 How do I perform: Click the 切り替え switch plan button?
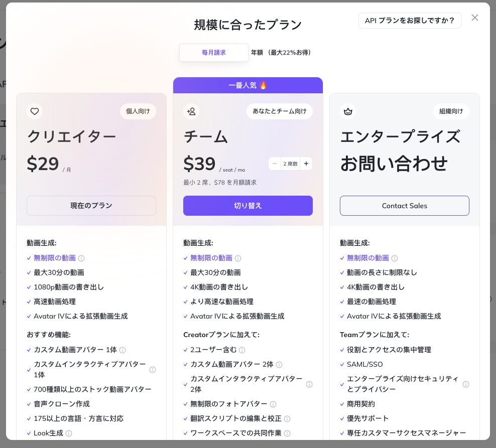(x=248, y=206)
